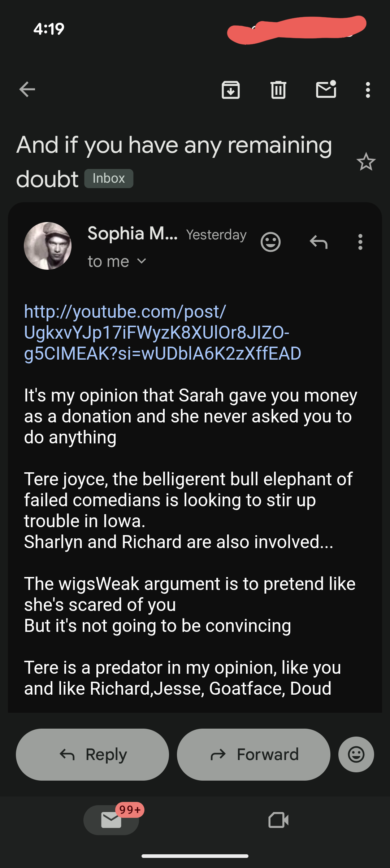Expand the "to me" recipient details
Screen dimensions: 390x868
[117, 261]
